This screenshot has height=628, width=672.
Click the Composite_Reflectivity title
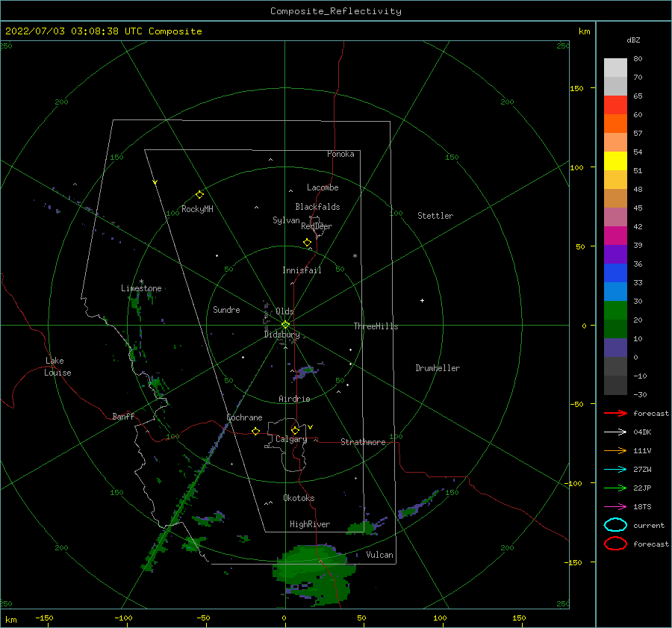click(x=335, y=11)
